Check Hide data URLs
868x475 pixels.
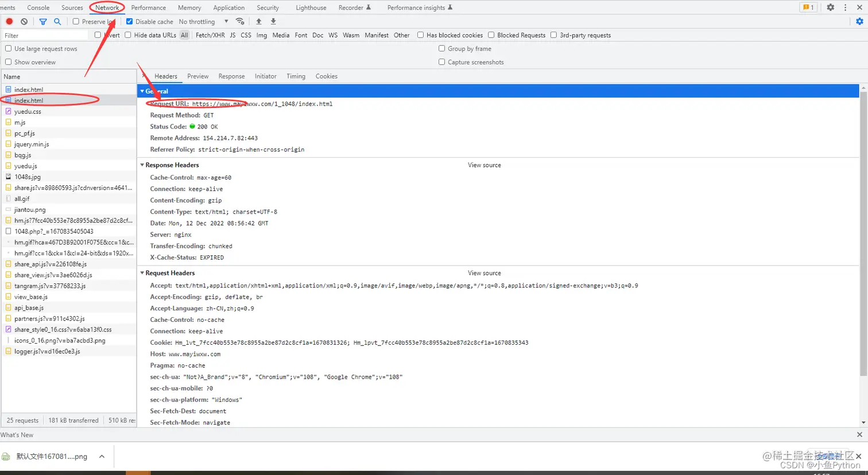128,35
